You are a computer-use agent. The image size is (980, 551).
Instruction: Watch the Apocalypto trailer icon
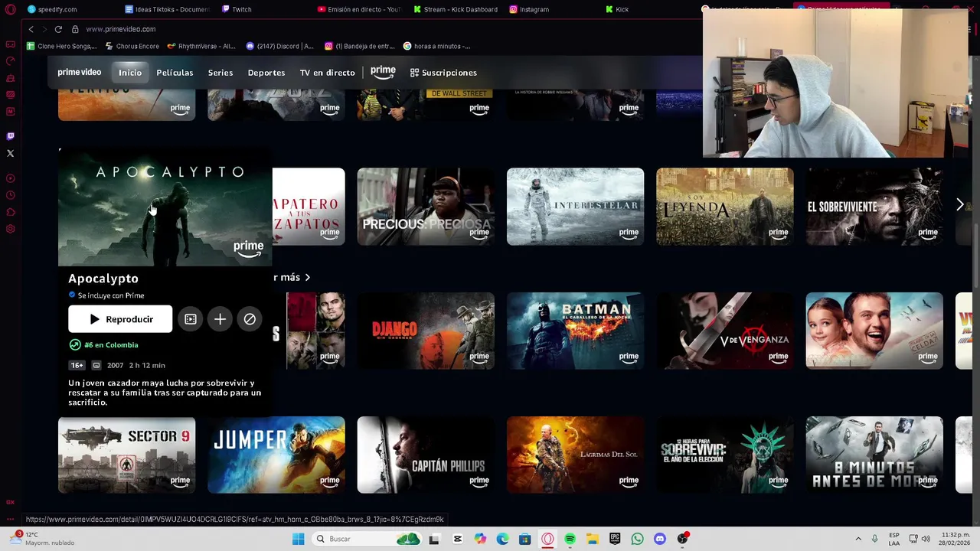point(191,319)
